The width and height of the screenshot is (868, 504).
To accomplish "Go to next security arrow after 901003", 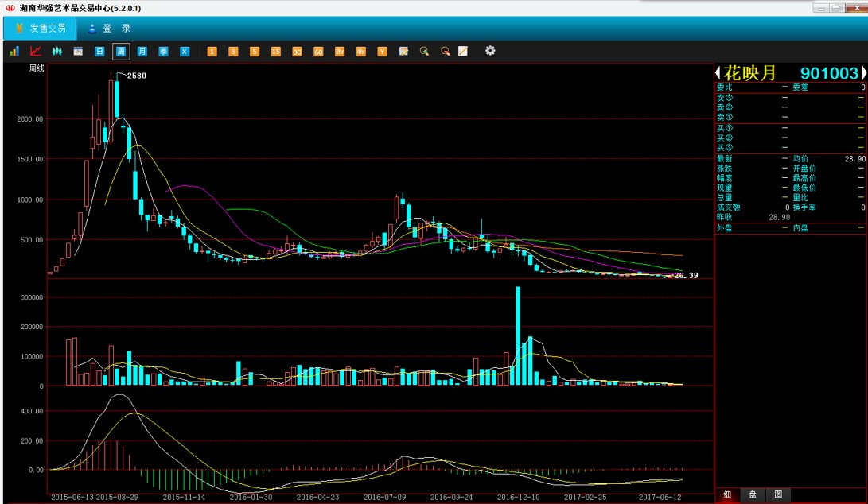I will click(x=863, y=73).
